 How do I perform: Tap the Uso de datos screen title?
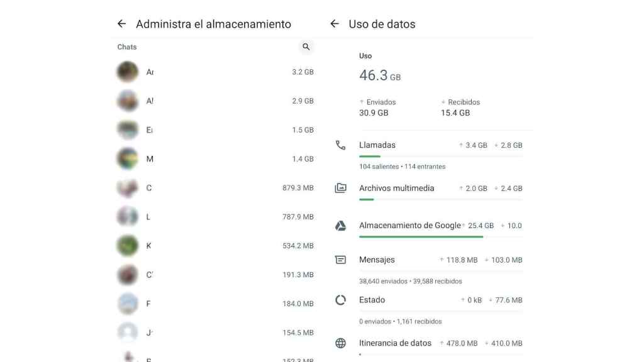coord(382,24)
